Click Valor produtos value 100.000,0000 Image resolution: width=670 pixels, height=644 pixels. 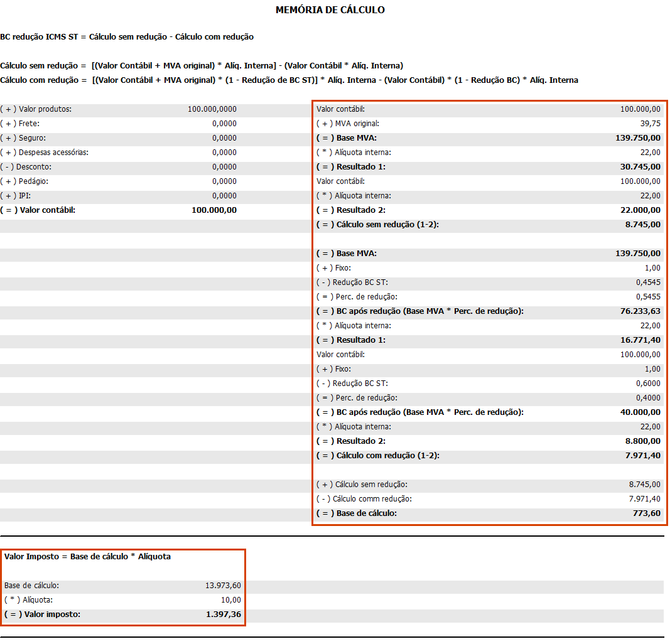pos(212,109)
